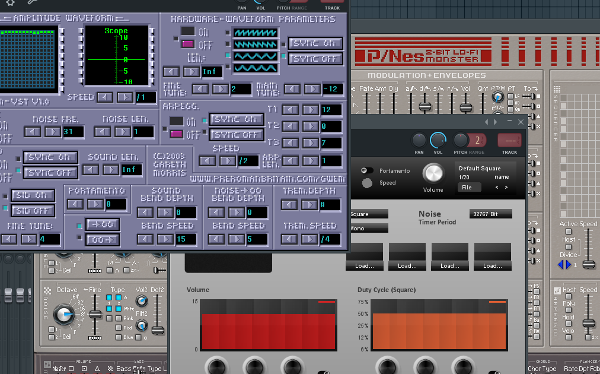Increase hardware-waveform FINE TUNE value
The width and height of the screenshot is (600, 374).
tap(220, 89)
